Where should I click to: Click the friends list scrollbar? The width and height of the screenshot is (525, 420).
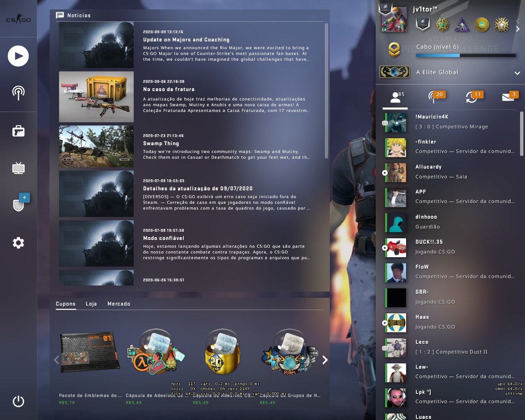tap(522, 133)
